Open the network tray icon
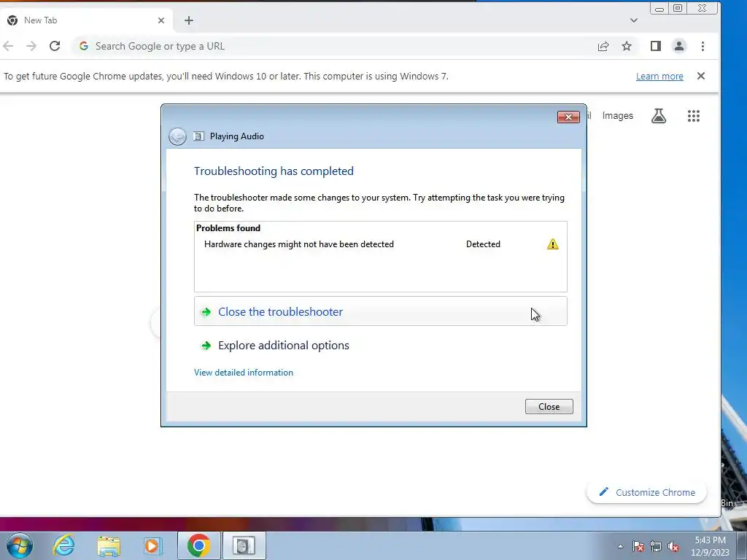747x560 pixels. tap(656, 546)
